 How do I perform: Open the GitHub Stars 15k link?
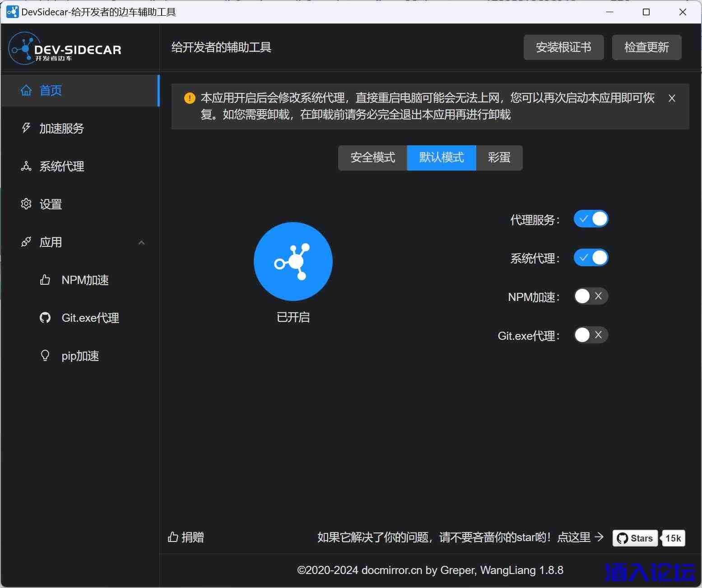pyautogui.click(x=648, y=538)
